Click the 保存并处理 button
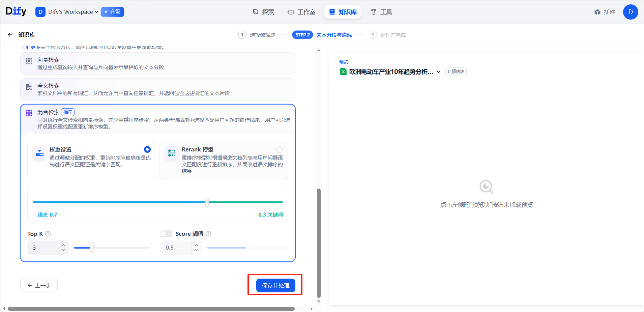This screenshot has height=312, width=644. (275, 285)
